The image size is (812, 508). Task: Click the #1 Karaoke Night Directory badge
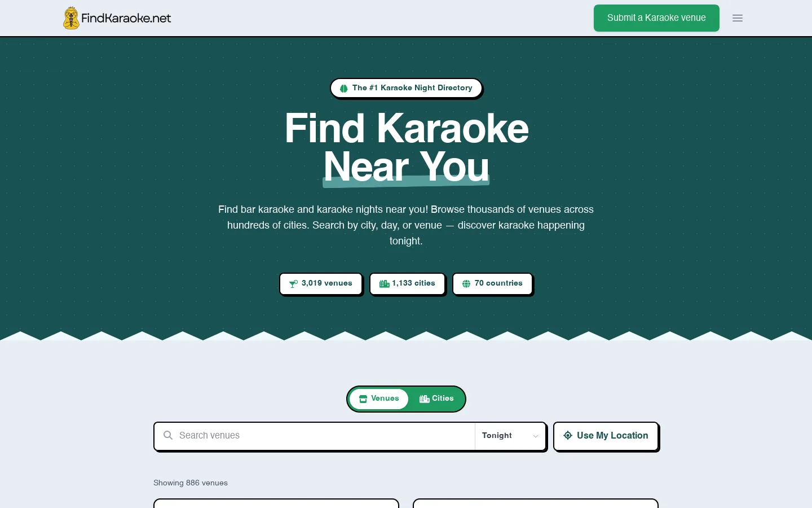point(406,88)
